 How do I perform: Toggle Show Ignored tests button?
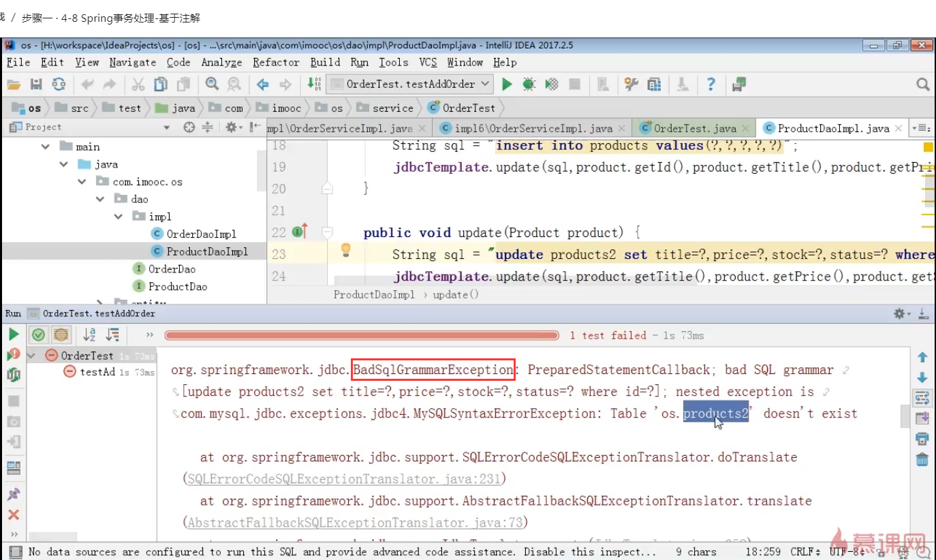(61, 335)
